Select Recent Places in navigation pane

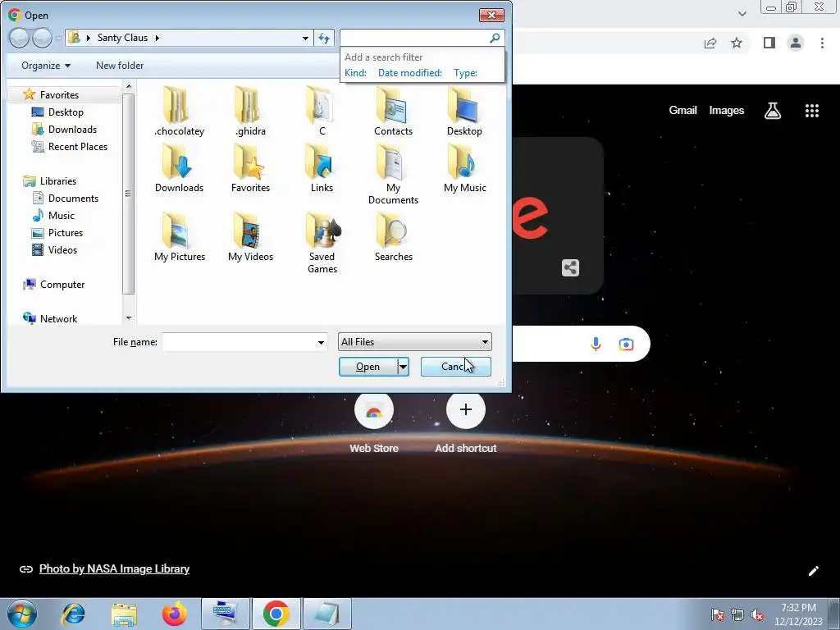(78, 146)
